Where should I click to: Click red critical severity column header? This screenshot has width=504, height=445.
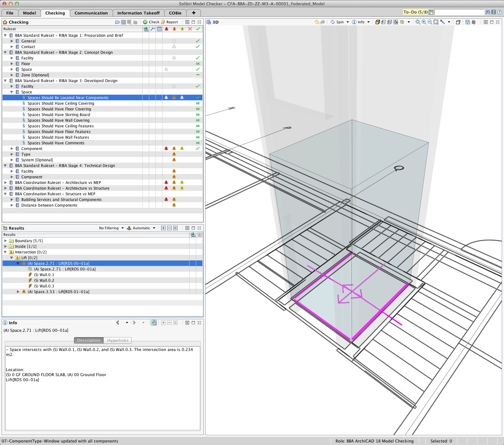(x=167, y=29)
